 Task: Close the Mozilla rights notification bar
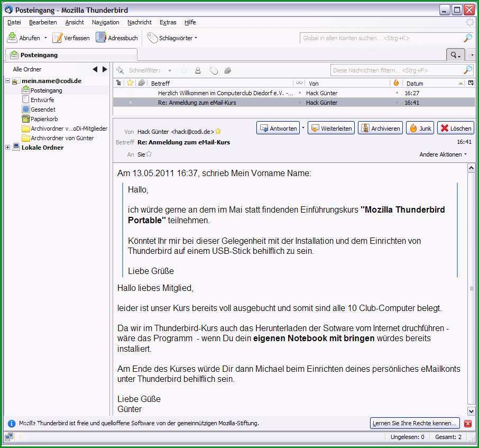(x=468, y=424)
